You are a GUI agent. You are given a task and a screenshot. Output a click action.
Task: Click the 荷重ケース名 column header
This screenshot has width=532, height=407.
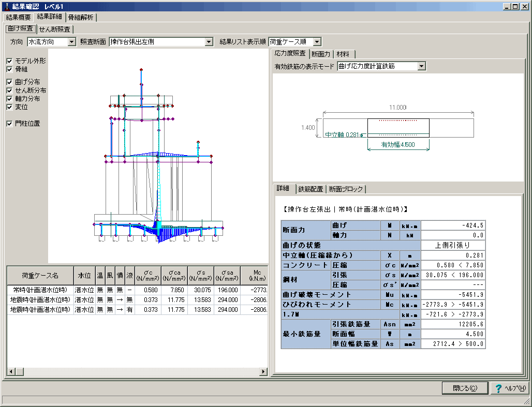(x=40, y=275)
